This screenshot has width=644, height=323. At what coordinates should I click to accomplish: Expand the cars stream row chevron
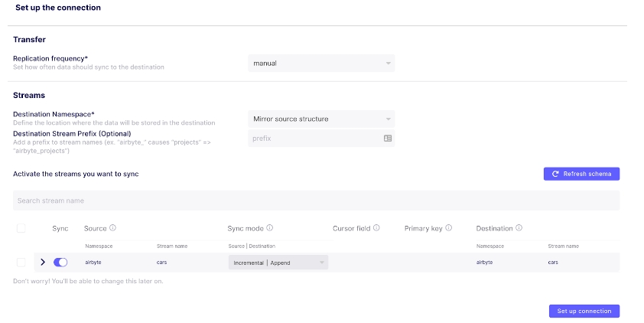[x=43, y=262]
